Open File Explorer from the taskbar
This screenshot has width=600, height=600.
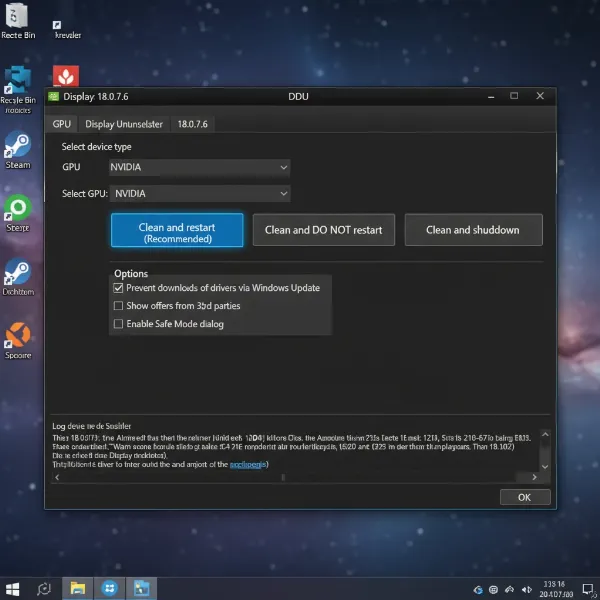click(x=77, y=589)
